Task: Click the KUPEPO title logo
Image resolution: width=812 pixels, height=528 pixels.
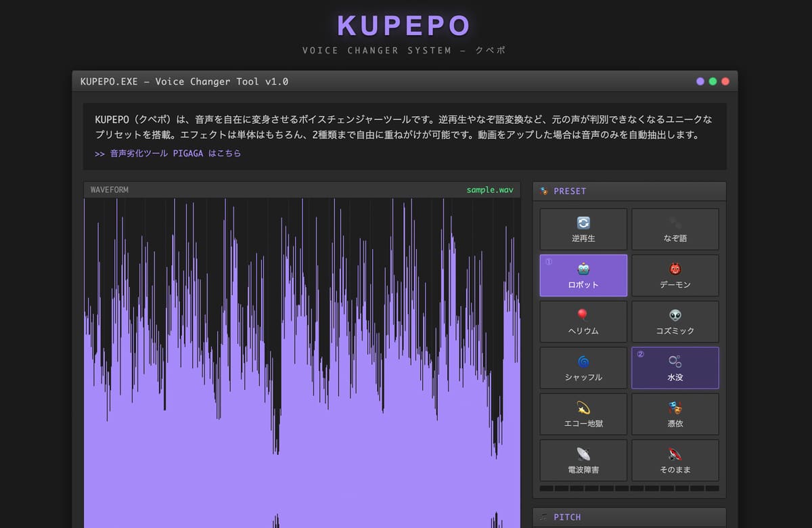Action: coord(404,26)
